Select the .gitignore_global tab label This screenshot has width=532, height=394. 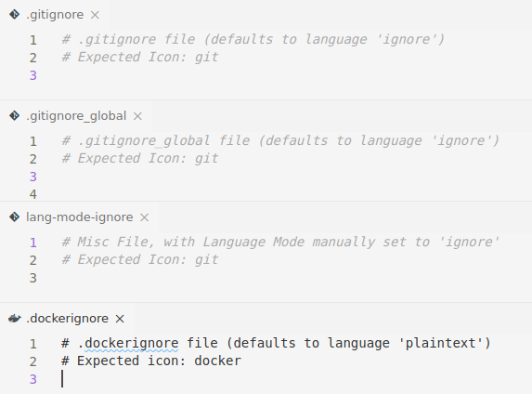tap(76, 116)
